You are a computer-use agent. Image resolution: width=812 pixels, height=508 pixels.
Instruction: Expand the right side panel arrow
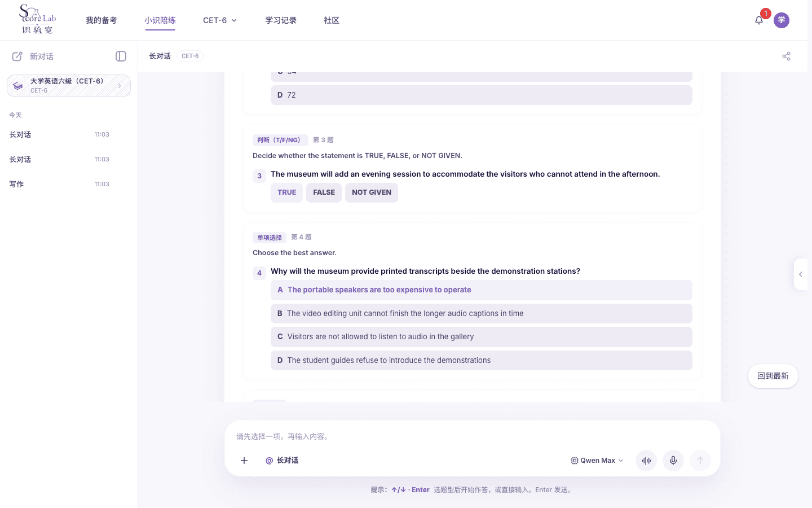tap(801, 274)
